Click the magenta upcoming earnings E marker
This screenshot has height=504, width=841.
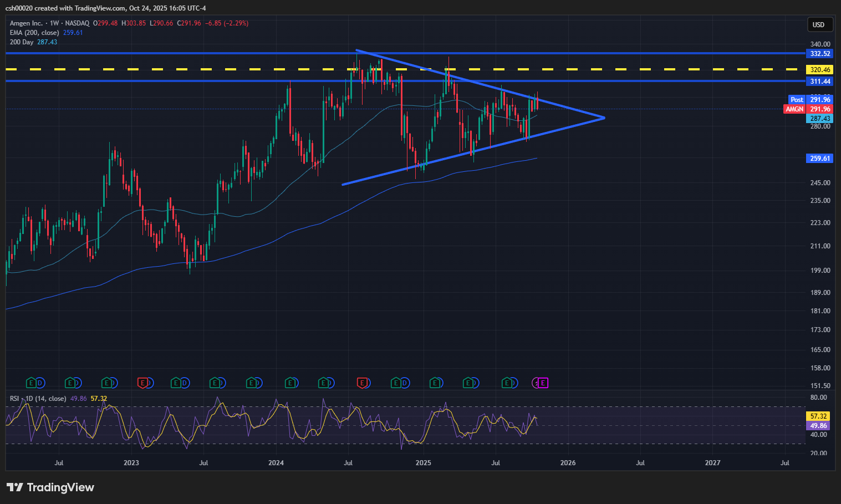coord(543,383)
